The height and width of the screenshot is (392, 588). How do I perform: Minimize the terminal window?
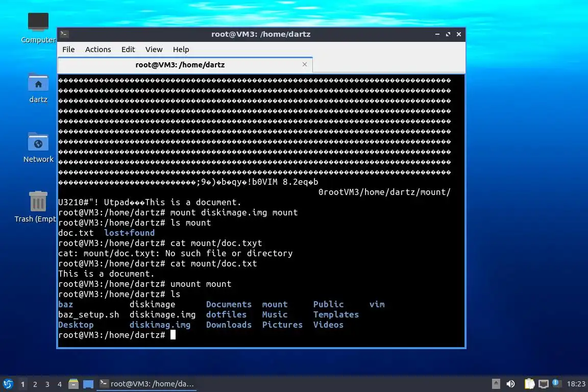437,34
